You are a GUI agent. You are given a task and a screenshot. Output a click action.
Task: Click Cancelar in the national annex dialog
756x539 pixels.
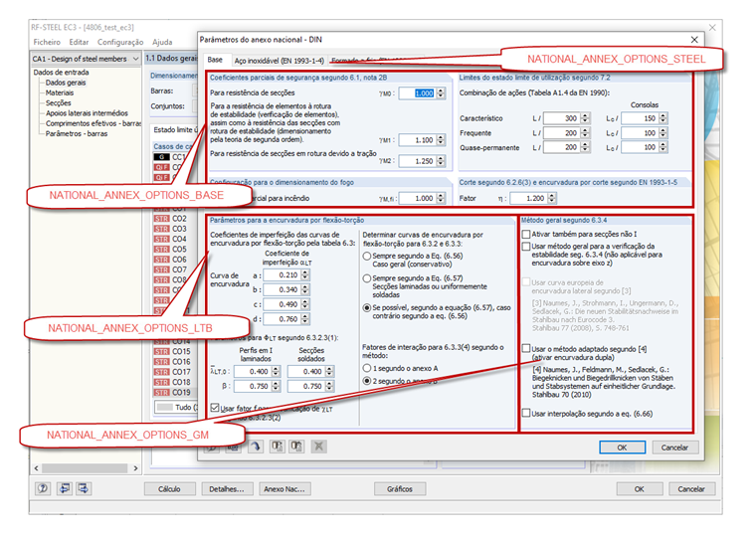674,448
